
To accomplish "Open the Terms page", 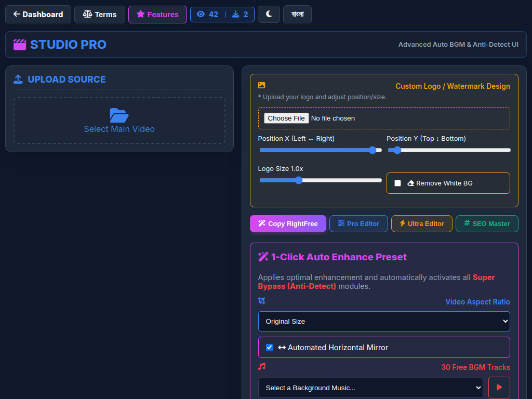I will [x=100, y=14].
